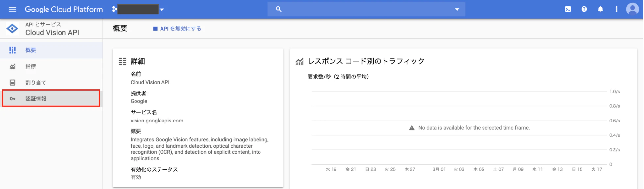Select 概要 in the sidebar
The height and width of the screenshot is (189, 644).
pos(51,50)
